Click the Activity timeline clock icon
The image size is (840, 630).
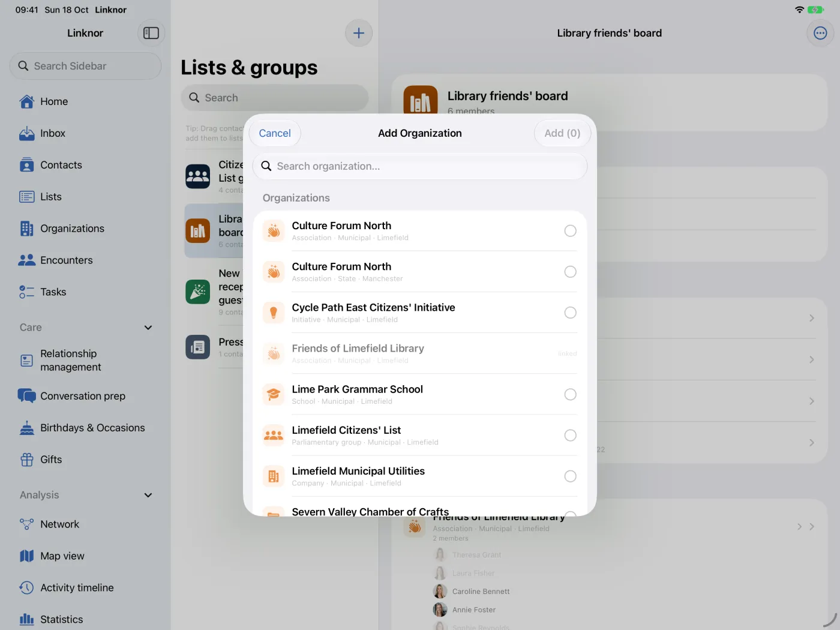point(27,588)
